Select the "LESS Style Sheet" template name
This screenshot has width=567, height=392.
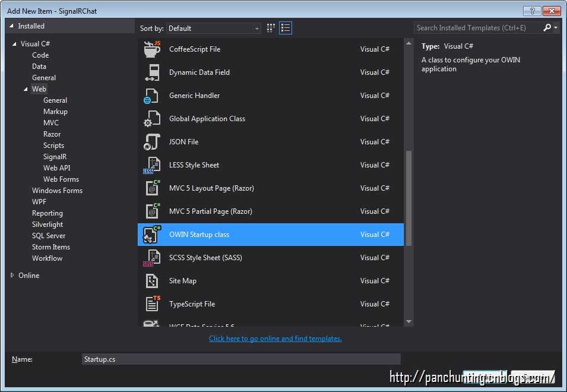pos(194,165)
